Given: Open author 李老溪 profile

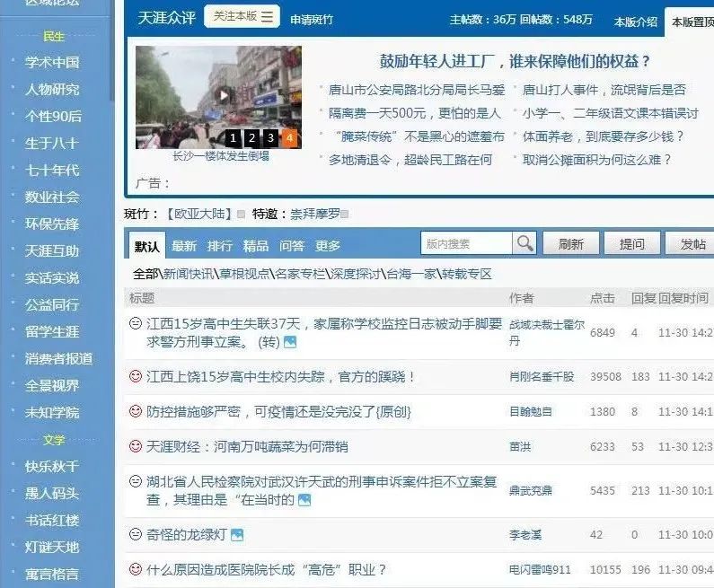Looking at the screenshot, I should (525, 534).
